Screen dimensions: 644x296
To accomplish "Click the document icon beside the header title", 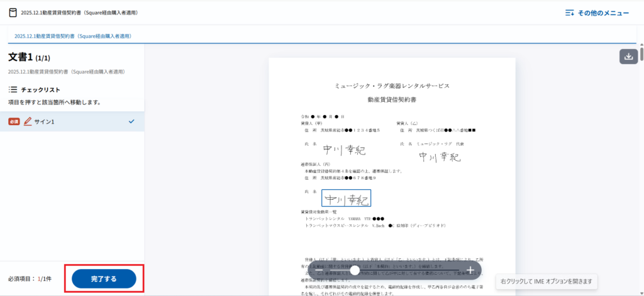I will tap(13, 13).
